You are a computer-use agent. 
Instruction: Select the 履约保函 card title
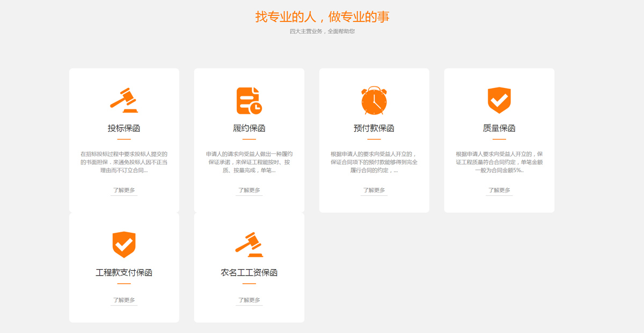(249, 129)
